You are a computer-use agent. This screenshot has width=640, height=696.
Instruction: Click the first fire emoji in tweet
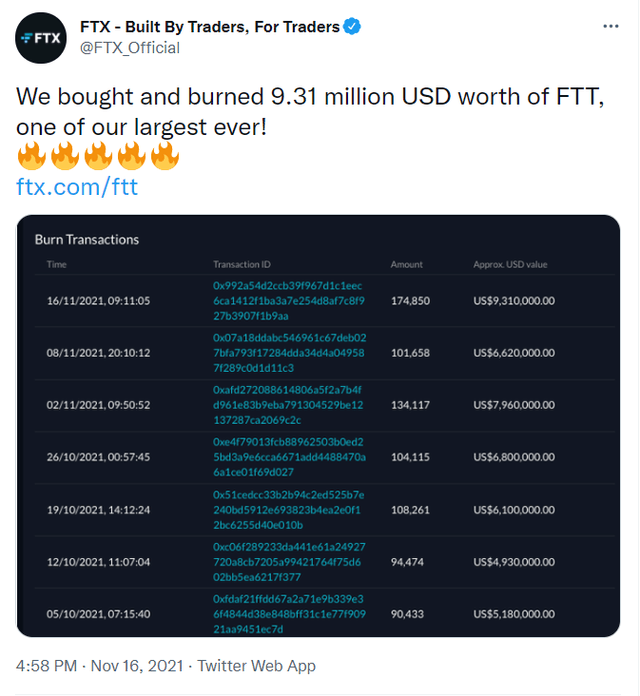pyautogui.click(x=32, y=156)
